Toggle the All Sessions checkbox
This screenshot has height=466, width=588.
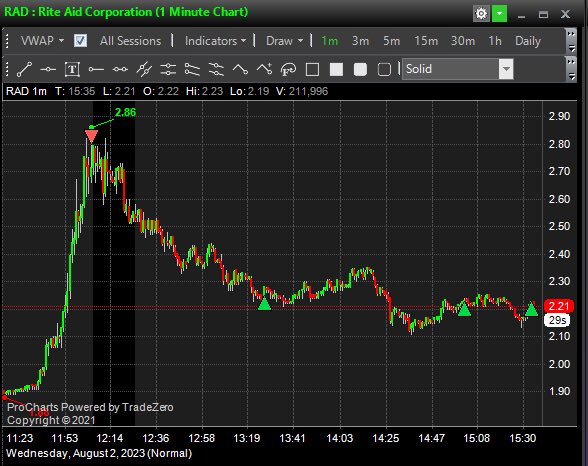[80, 40]
